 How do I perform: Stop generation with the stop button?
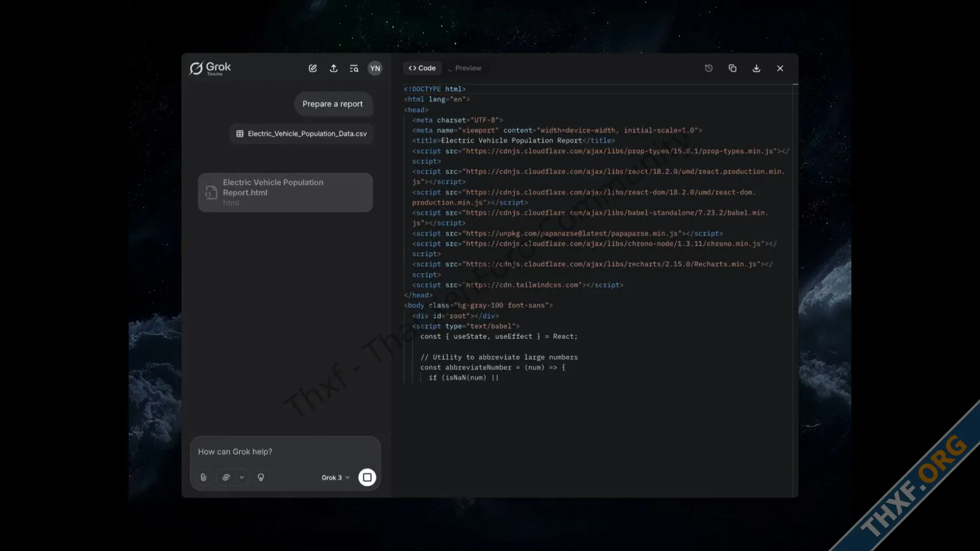tap(367, 478)
